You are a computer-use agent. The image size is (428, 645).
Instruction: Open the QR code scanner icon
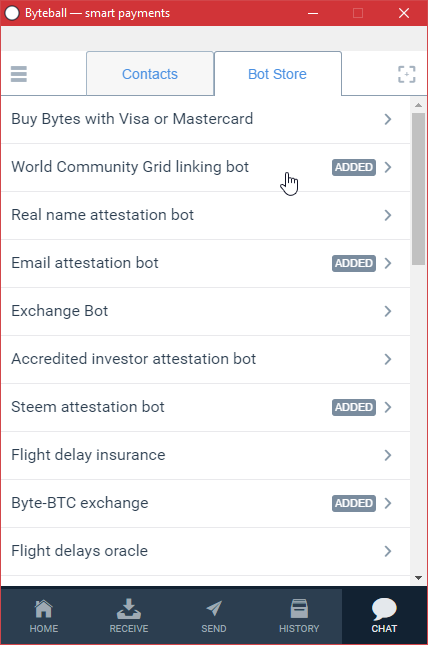(x=407, y=74)
